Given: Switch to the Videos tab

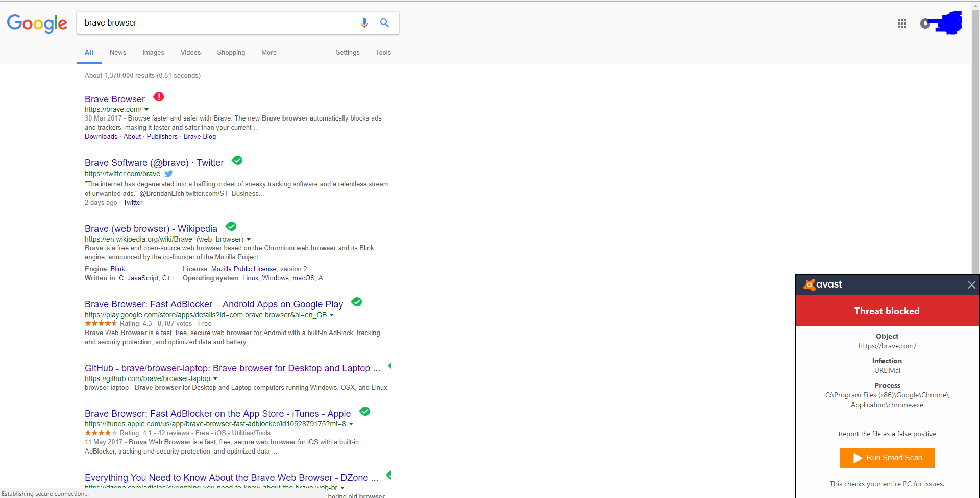Looking at the screenshot, I should [190, 53].
